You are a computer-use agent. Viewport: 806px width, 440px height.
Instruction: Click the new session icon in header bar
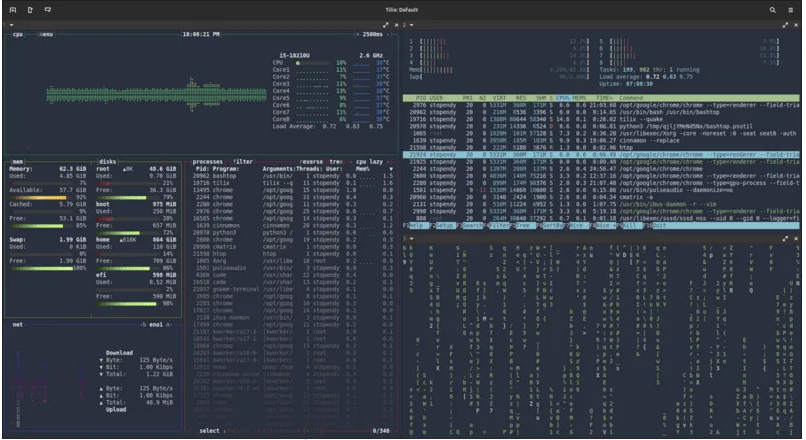click(x=30, y=8)
